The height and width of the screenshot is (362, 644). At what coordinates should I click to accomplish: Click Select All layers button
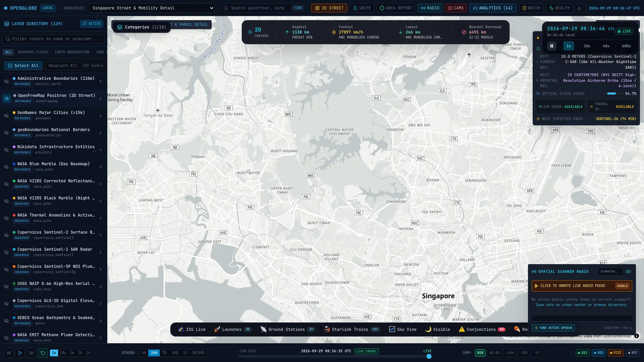coord(23,66)
